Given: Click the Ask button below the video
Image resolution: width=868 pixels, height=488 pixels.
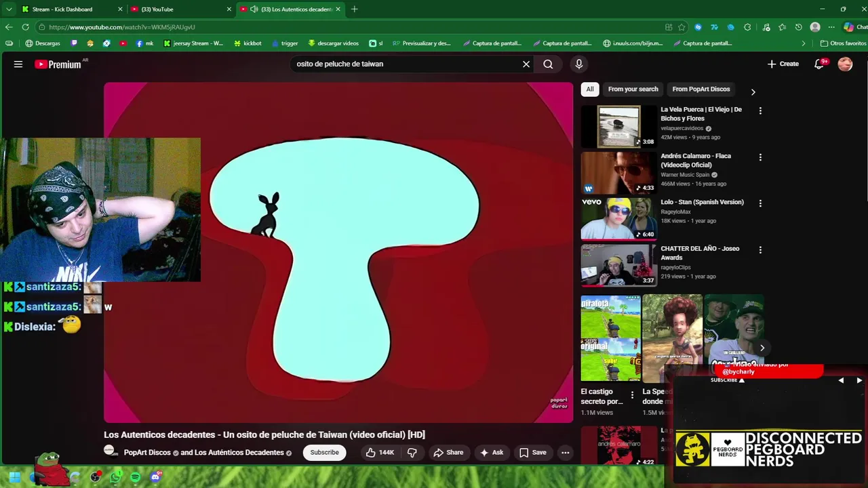Looking at the screenshot, I should click(492, 453).
